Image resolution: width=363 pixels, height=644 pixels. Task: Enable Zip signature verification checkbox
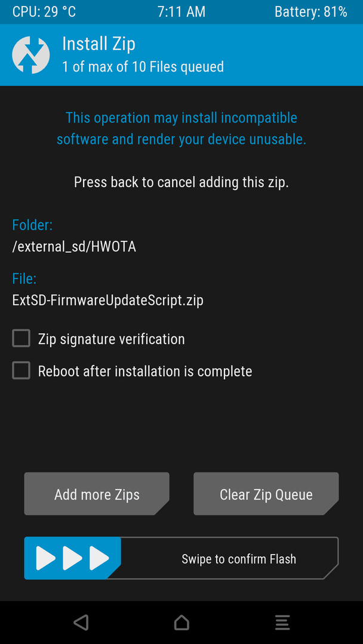pos(21,339)
